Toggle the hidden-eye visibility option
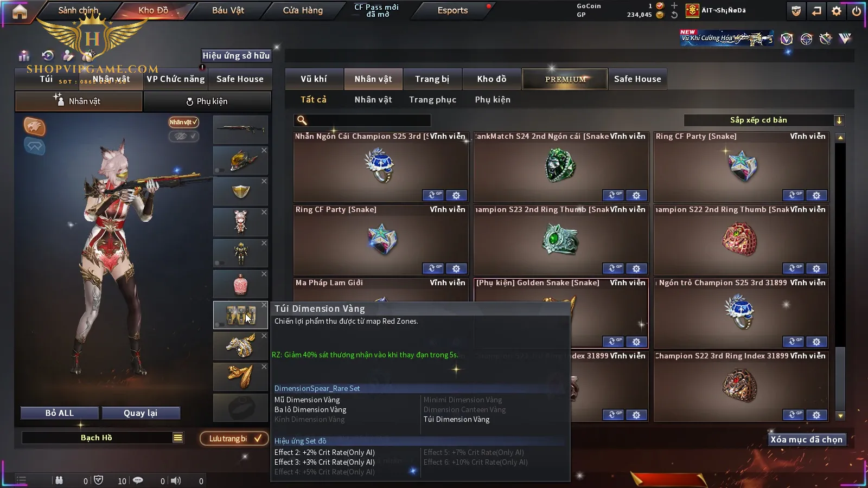This screenshot has width=868, height=488. [183, 136]
